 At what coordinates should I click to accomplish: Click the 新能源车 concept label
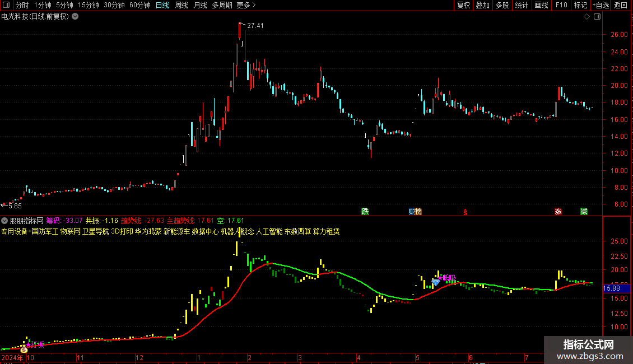click(x=176, y=232)
